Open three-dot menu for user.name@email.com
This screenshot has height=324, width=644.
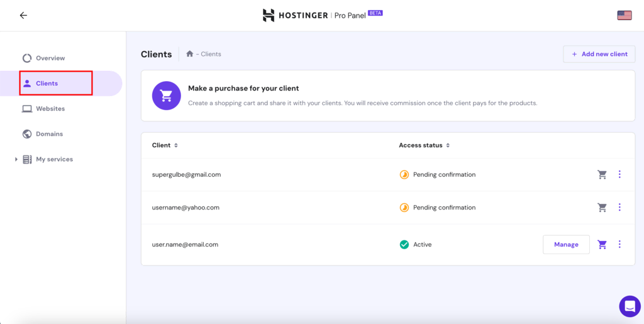tap(619, 244)
